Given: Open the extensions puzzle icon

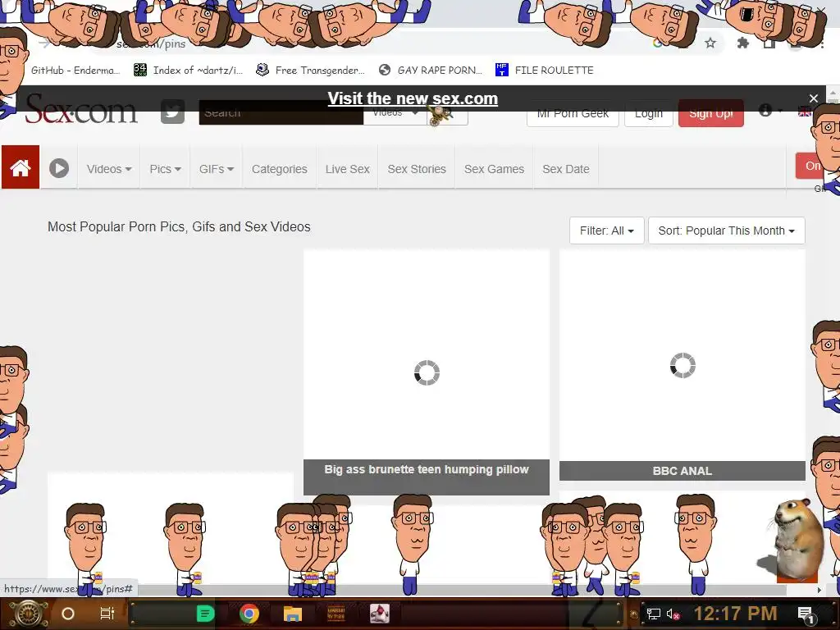Looking at the screenshot, I should pos(742,43).
